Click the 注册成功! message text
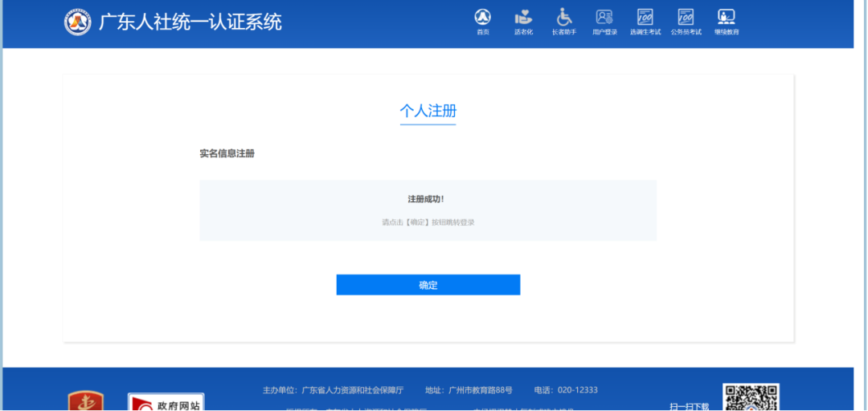Screen dimensions: 868x411 [x=426, y=199]
